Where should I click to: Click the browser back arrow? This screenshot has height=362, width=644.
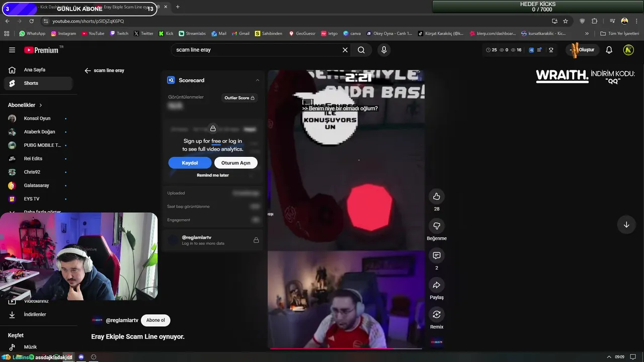point(7,21)
